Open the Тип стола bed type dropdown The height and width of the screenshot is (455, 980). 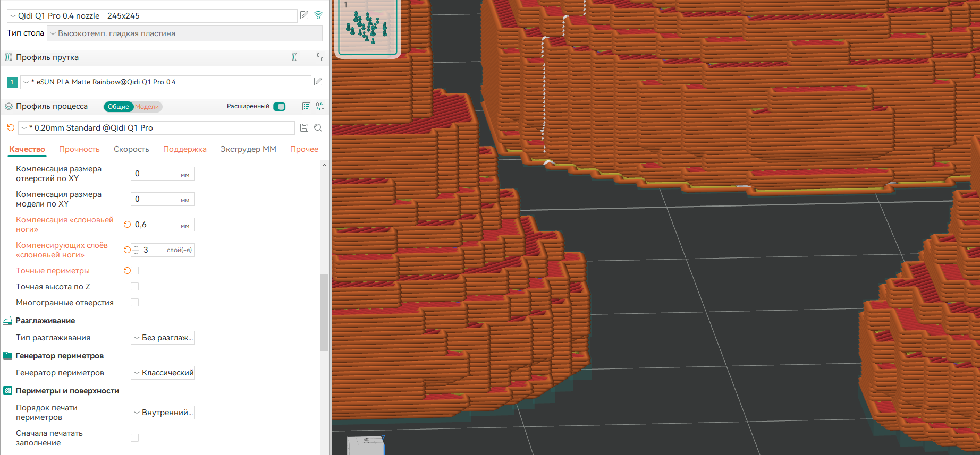[x=184, y=33]
